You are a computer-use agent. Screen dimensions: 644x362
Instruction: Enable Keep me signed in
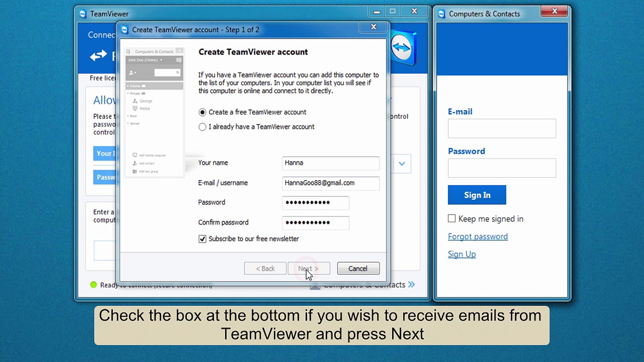pyautogui.click(x=451, y=218)
